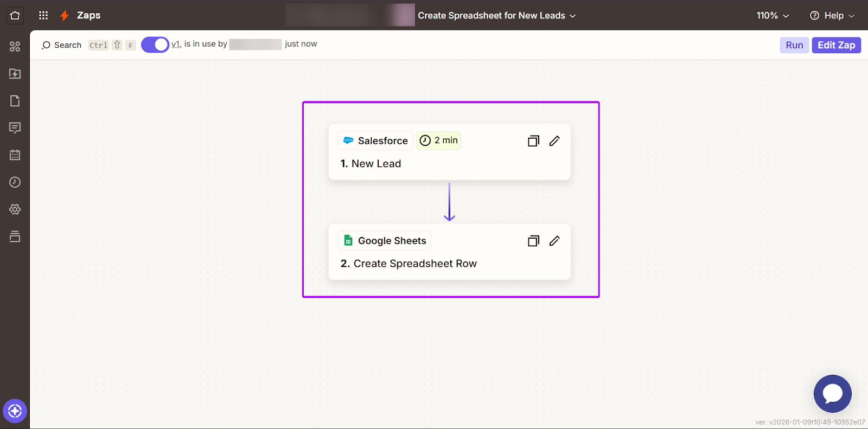Open the page document sidebar icon
This screenshot has height=429, width=868.
click(15, 101)
